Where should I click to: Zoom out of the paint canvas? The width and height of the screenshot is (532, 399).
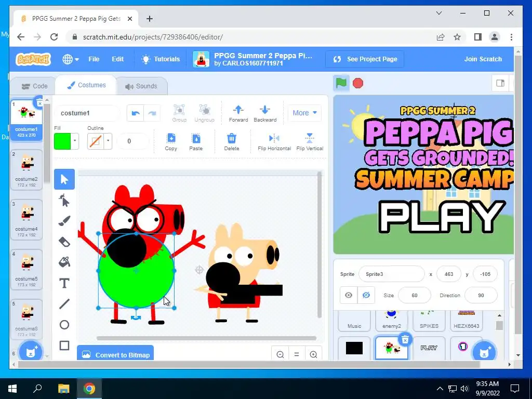tap(280, 354)
